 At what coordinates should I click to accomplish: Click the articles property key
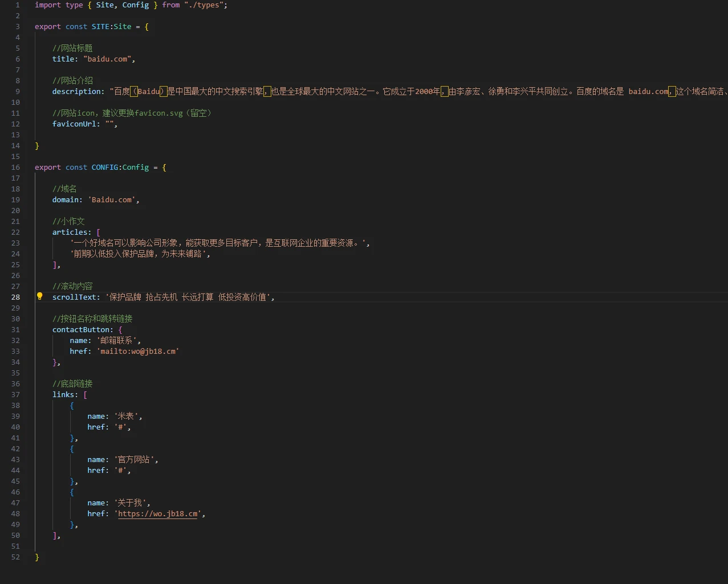(70, 232)
